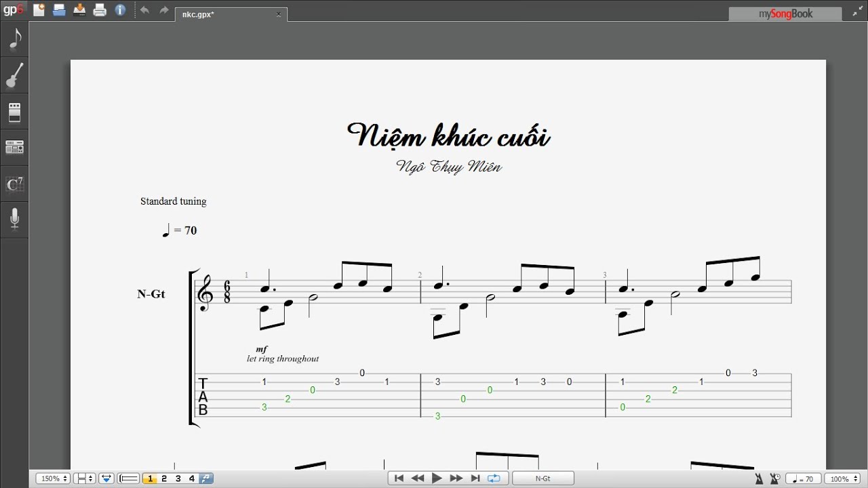Open the score information icon

pos(120,10)
